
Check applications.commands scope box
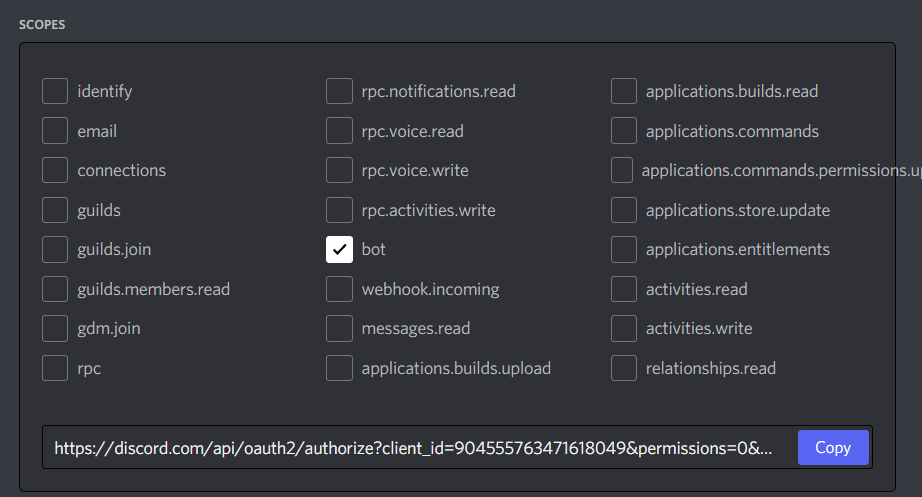tap(624, 131)
